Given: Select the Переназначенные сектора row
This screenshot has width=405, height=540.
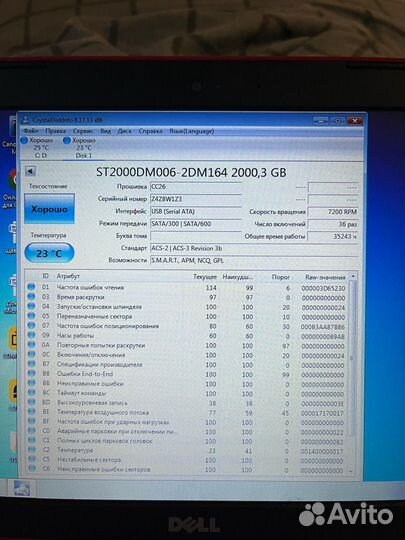Looking at the screenshot, I should coord(187,316).
